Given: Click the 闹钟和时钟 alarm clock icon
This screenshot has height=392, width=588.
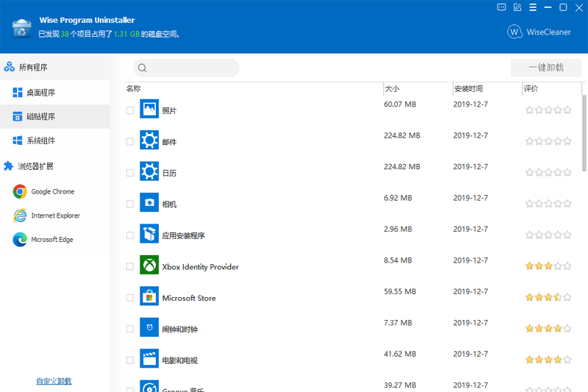Looking at the screenshot, I should point(149,328).
